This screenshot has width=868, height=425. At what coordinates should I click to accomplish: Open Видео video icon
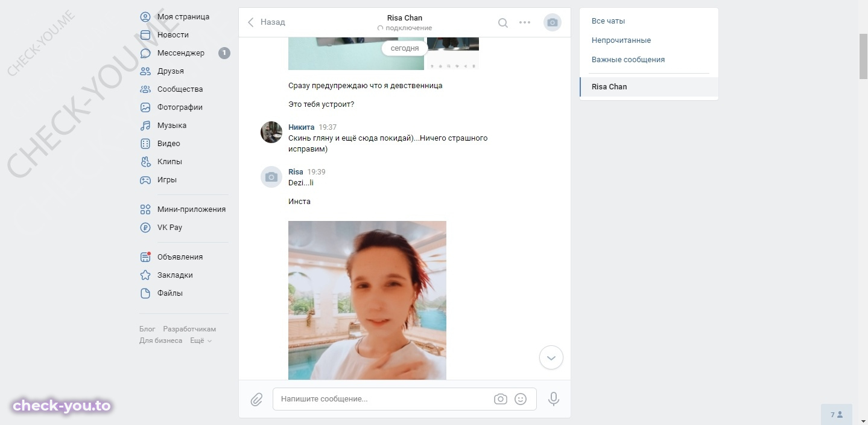(145, 144)
